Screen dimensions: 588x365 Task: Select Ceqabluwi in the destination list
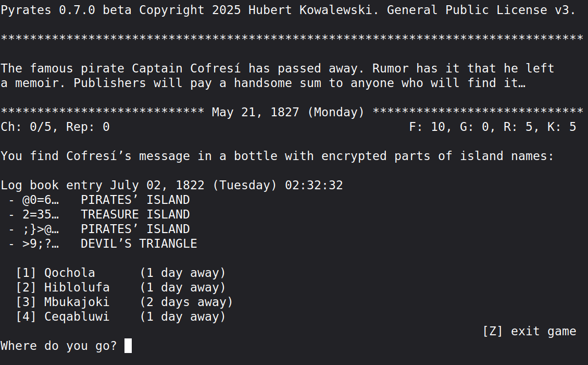(77, 317)
